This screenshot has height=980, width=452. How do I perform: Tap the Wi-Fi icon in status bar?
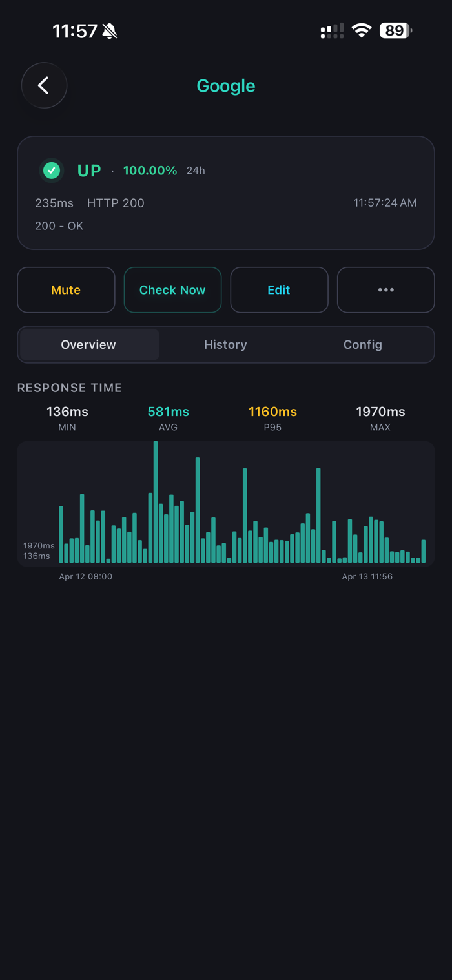click(362, 30)
